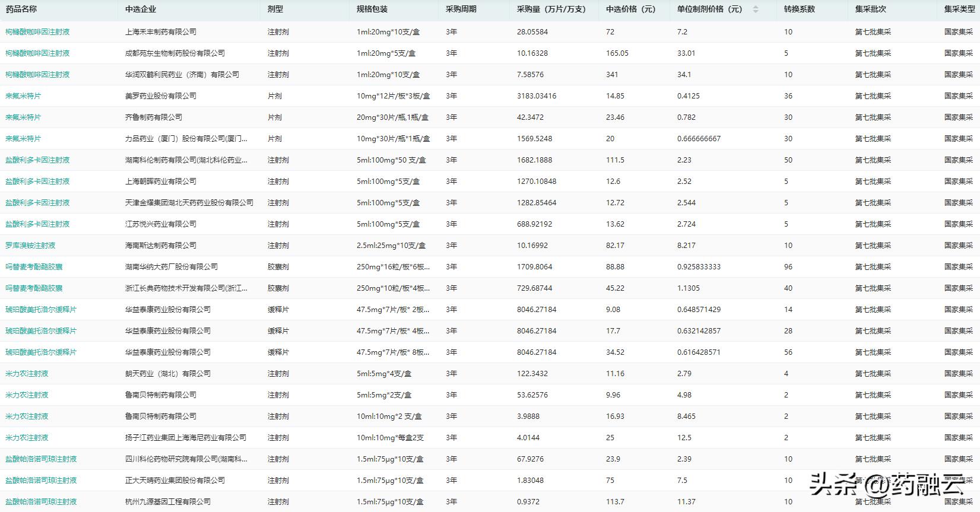
Task: Open 盐酸利多卡因注射液 link in 上海朝晖药业 row
Action: click(x=37, y=182)
